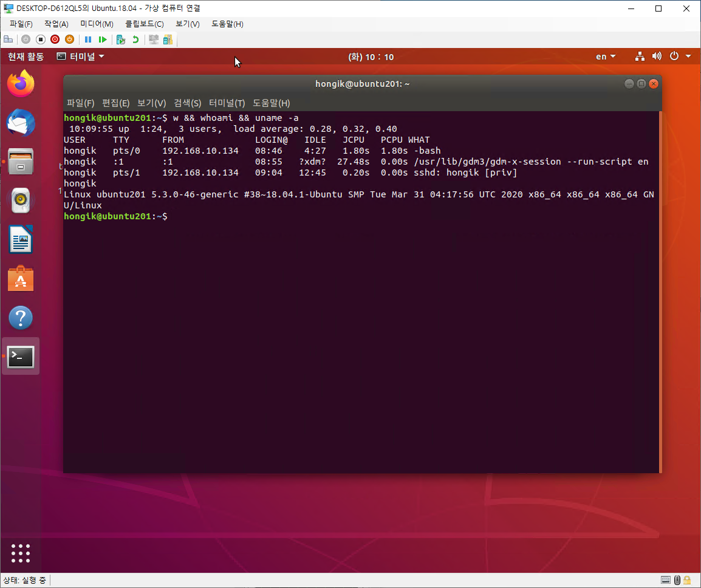701x588 pixels.
Task: Open Ubuntu Software store icon
Action: (21, 279)
